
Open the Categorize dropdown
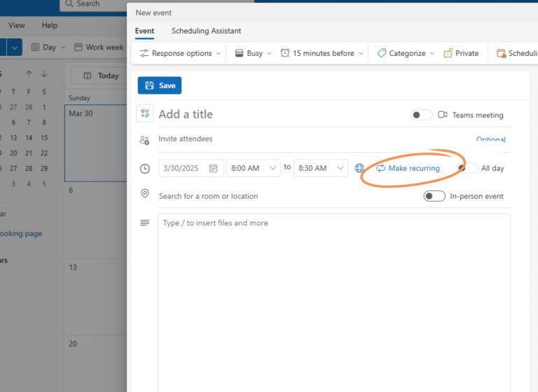click(406, 53)
